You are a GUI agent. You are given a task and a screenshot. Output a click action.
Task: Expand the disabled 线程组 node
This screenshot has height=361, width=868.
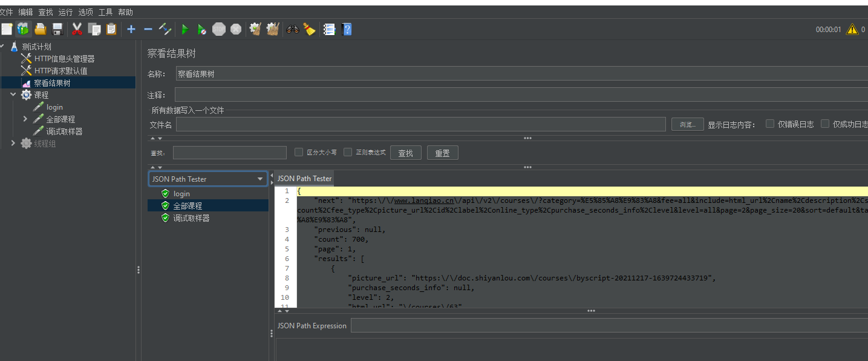[13, 144]
